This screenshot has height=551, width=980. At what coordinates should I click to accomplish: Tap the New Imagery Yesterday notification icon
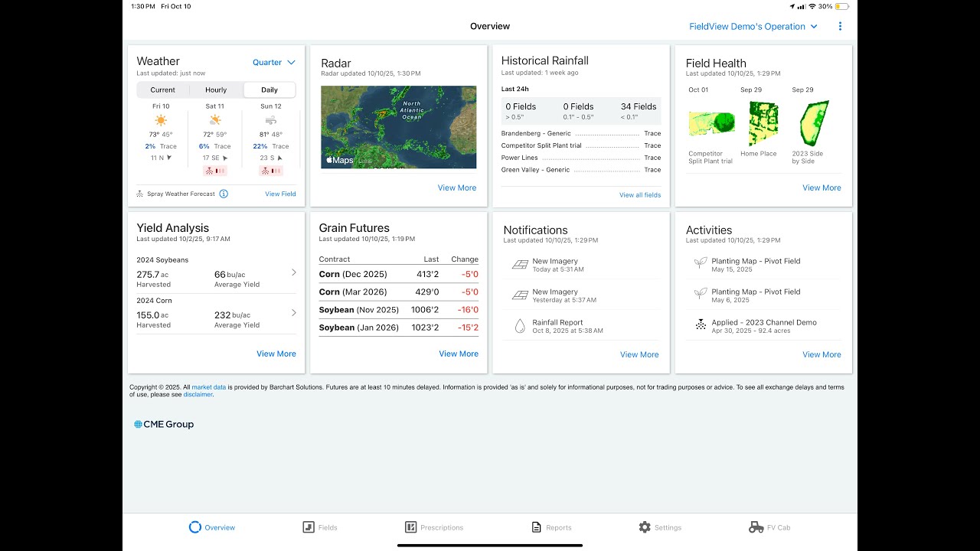click(x=520, y=295)
